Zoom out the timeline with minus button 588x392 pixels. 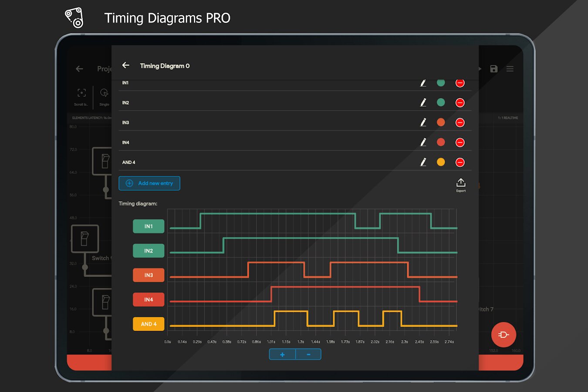(x=308, y=355)
